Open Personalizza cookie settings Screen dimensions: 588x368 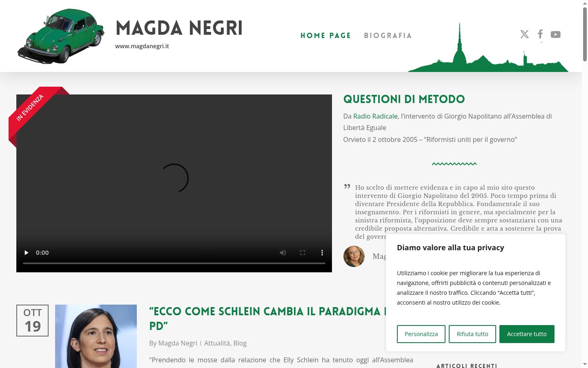[421, 334]
